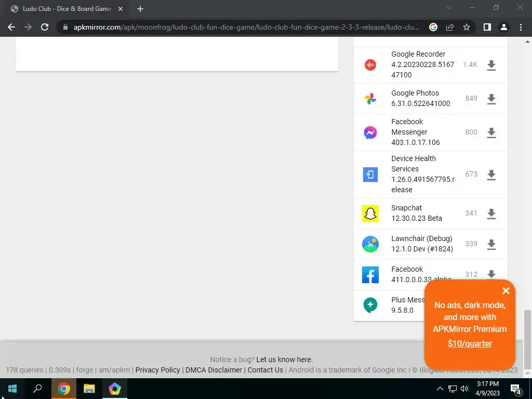Open the Chrome three-dot menu
Screen dimensions: 532x399
coord(521,27)
